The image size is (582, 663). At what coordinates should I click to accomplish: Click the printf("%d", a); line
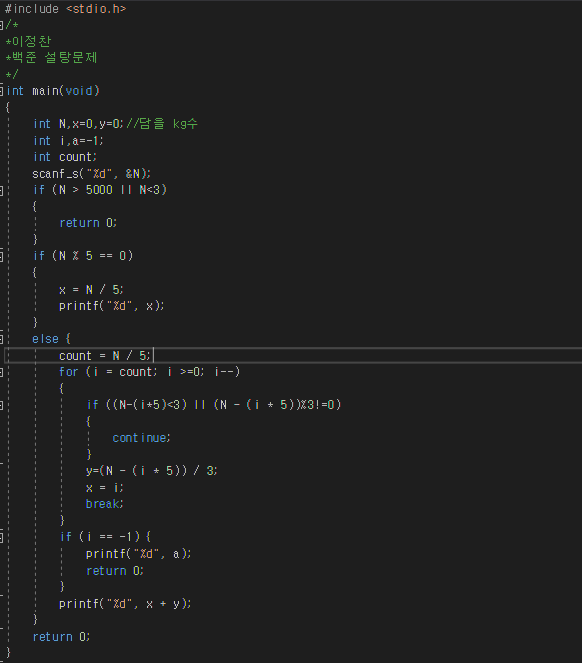138,554
